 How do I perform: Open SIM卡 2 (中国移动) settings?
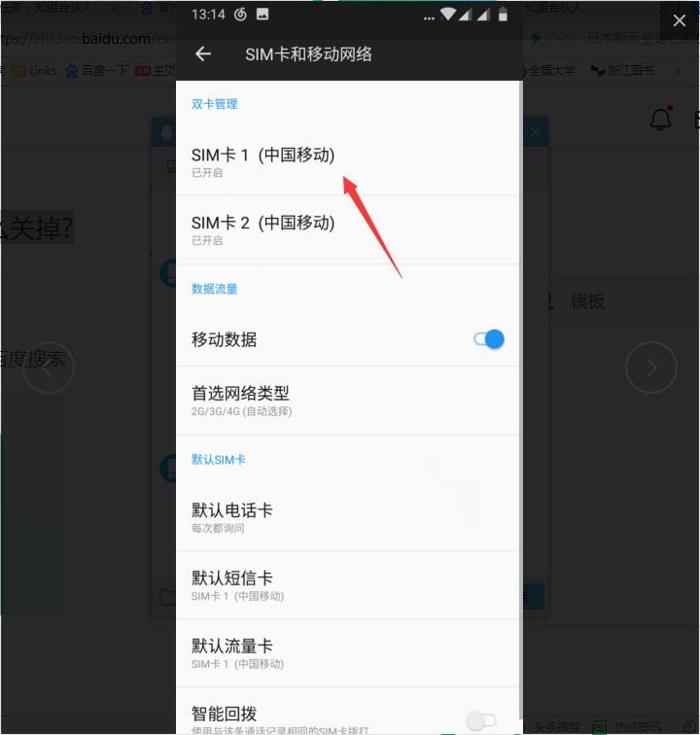347,229
